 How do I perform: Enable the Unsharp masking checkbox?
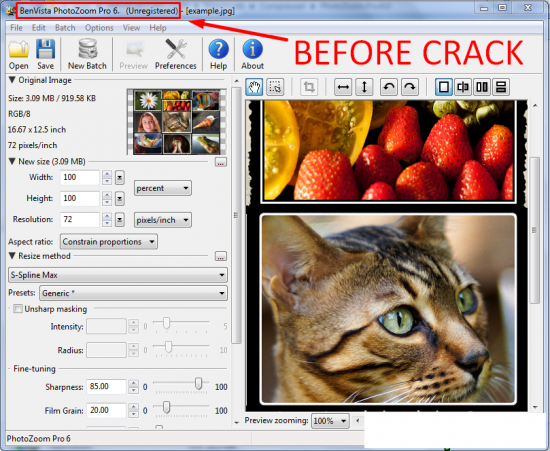click(18, 309)
